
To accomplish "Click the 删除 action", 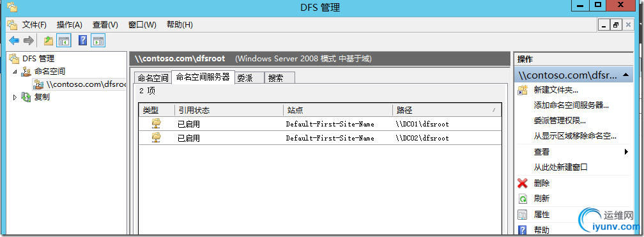I will click(x=542, y=183).
